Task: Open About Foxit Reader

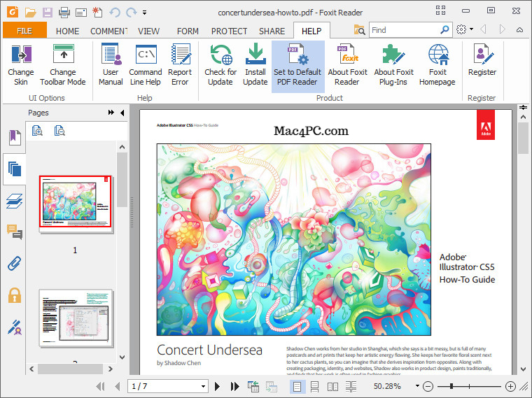Action: click(x=347, y=66)
